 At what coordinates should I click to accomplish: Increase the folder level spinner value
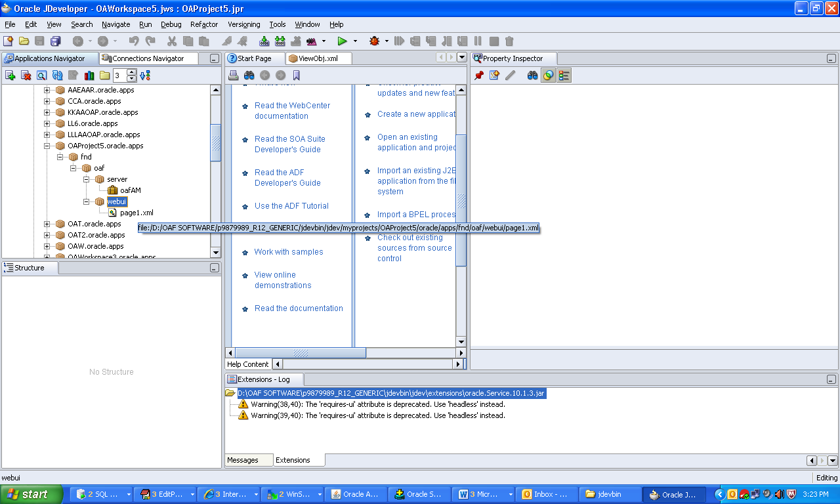pos(132,72)
